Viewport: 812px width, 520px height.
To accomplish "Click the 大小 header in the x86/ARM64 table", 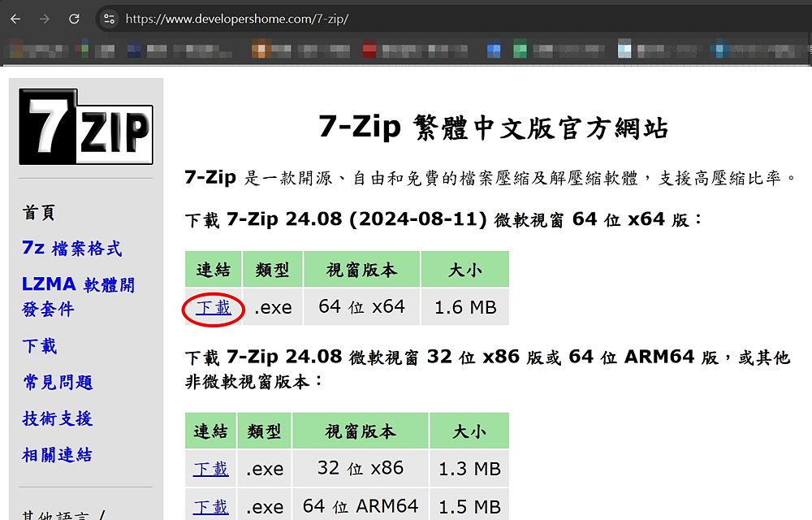I will click(469, 431).
